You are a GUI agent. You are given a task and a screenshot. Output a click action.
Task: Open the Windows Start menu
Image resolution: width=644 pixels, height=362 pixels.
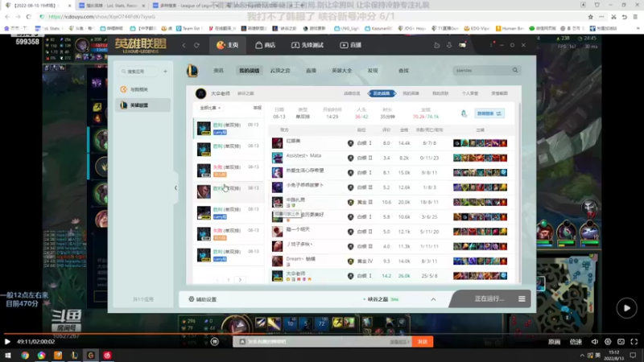tap(8, 356)
